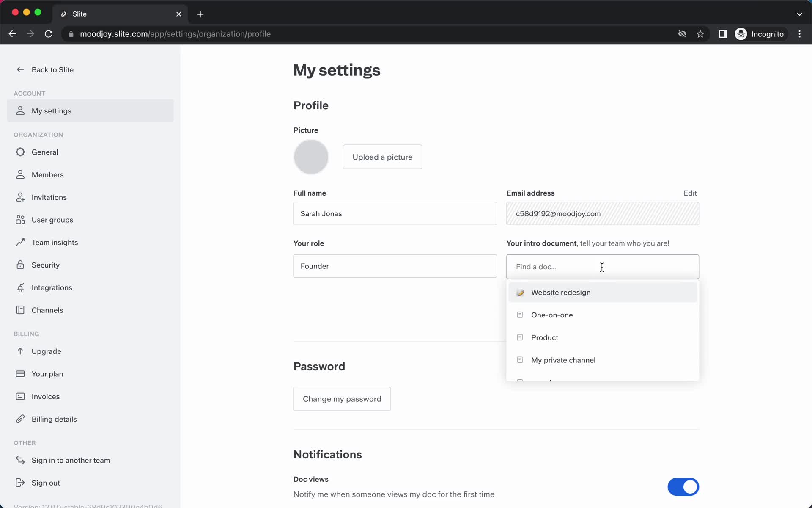Open Integrations settings
The height and width of the screenshot is (508, 812).
tap(90, 287)
